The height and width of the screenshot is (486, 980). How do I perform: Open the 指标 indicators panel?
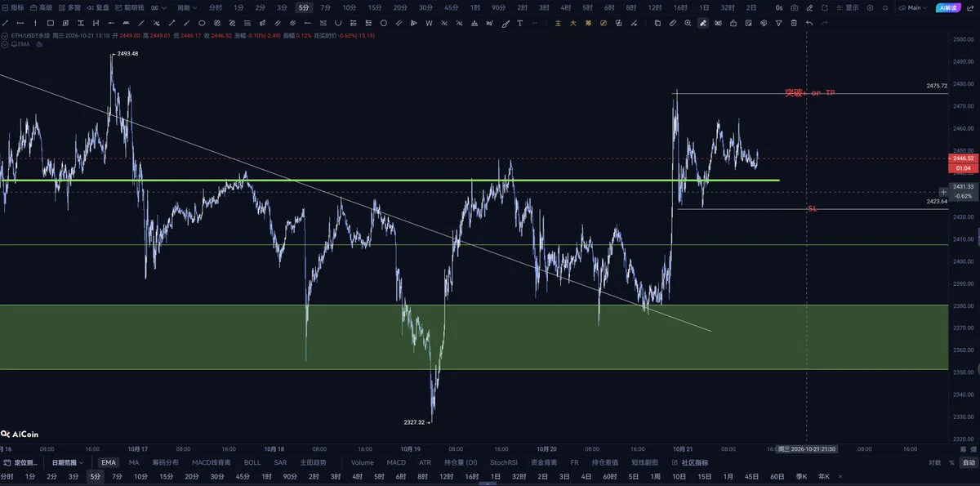pos(14,7)
